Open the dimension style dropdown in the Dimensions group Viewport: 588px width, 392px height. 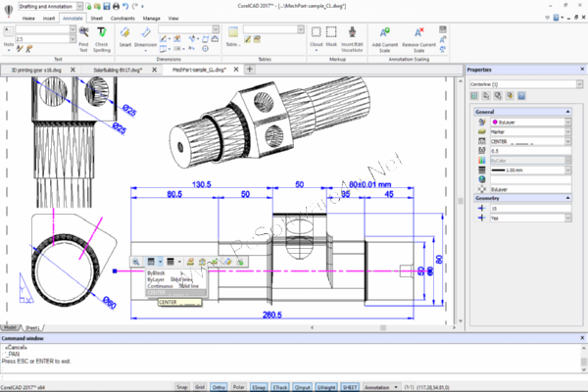216,29
